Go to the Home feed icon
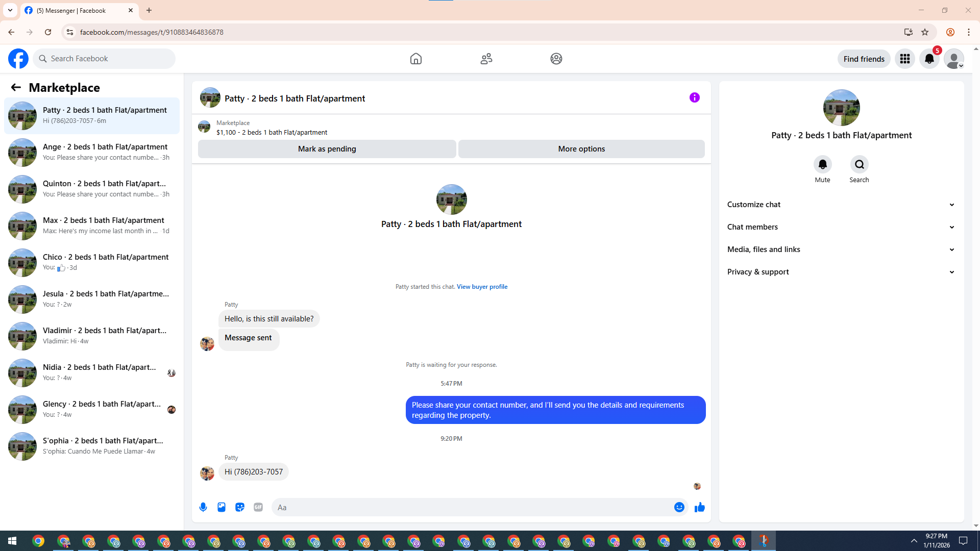The image size is (980, 551). click(416, 59)
